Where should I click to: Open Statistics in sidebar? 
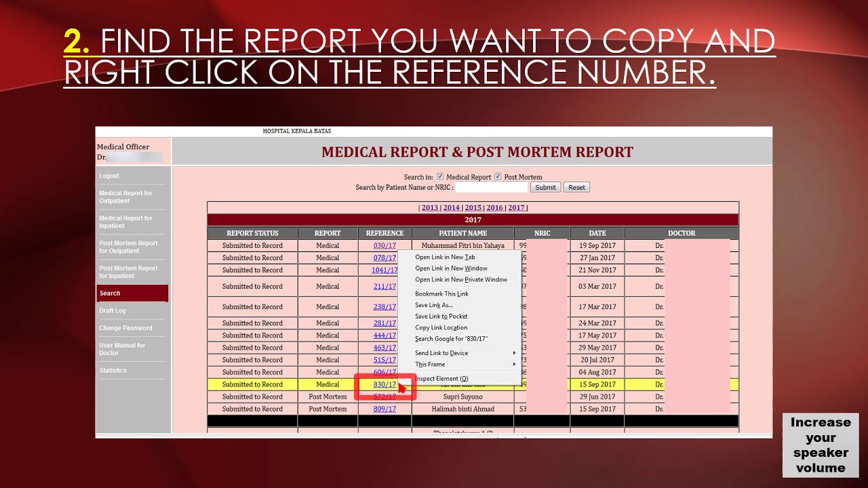click(113, 371)
